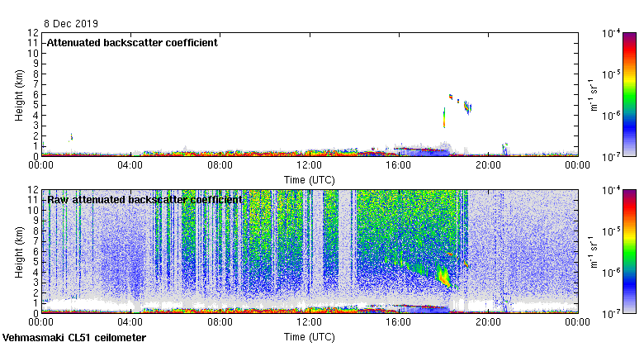644x347 pixels.
Task: Click the '12:00' tick label under the raw plot
Action: [310, 322]
